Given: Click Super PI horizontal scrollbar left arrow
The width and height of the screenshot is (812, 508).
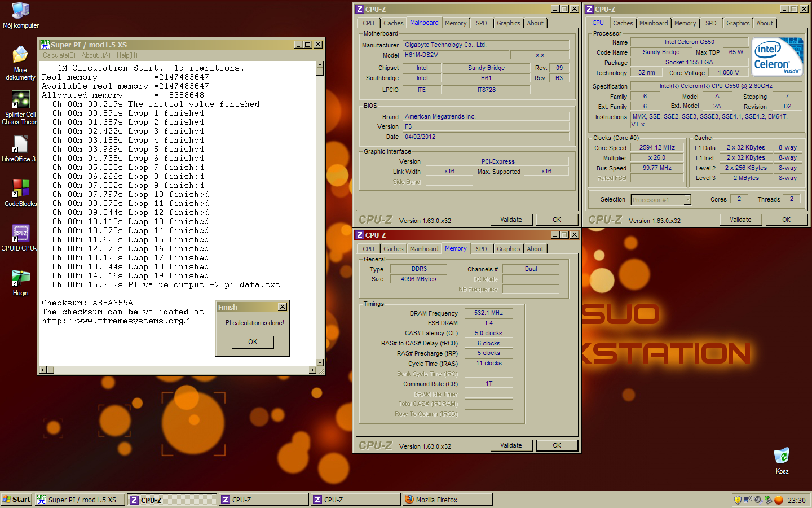Looking at the screenshot, I should click(42, 370).
